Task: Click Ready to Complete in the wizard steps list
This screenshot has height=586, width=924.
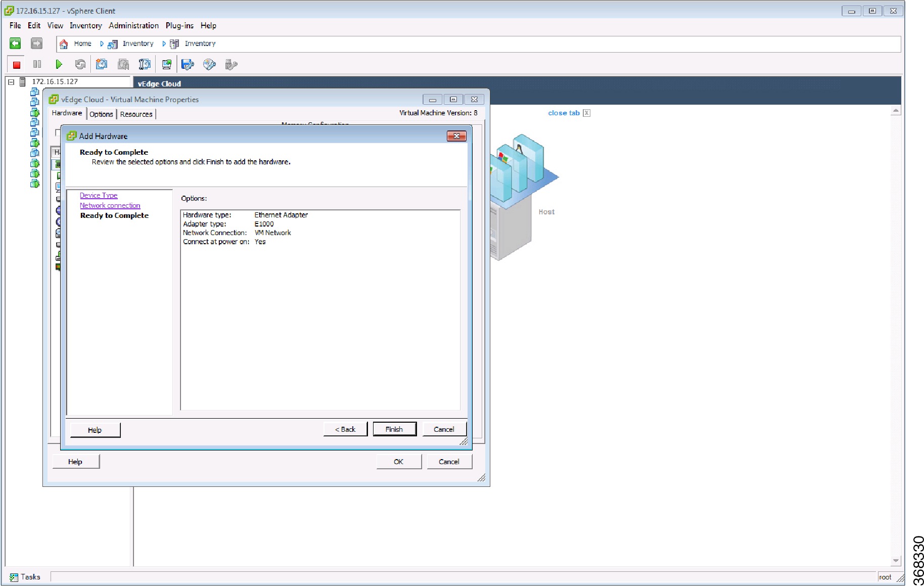Action: click(x=114, y=215)
